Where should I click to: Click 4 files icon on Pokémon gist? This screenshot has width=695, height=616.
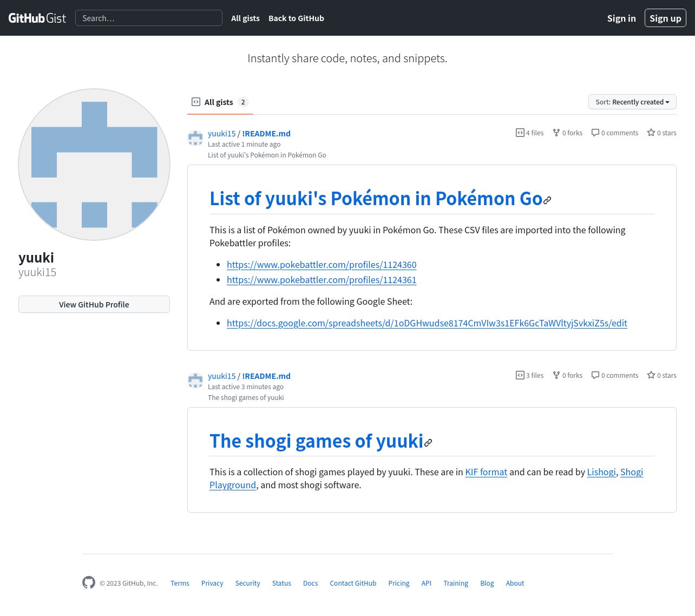pos(520,133)
